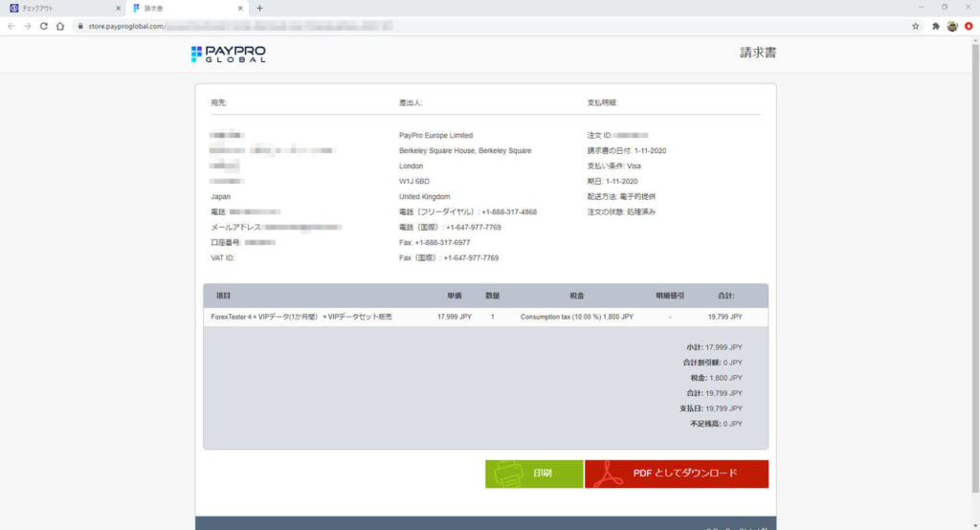980x530 pixels.
Task: Click the 項目 column header
Action: point(223,296)
